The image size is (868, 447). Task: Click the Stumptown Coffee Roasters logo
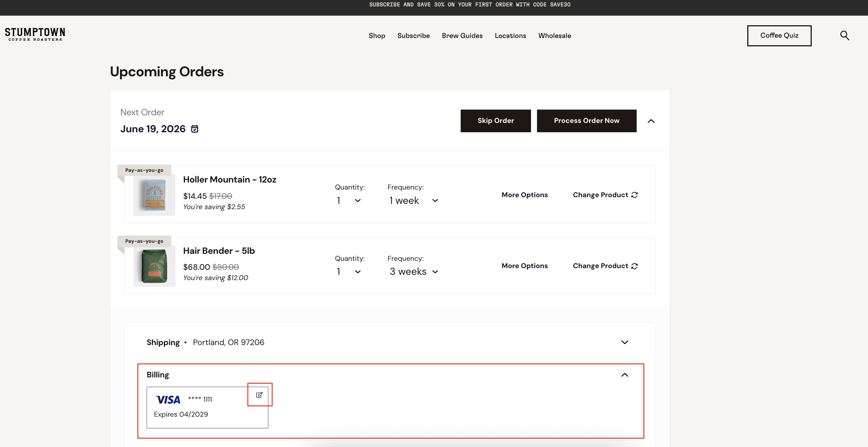click(x=35, y=34)
